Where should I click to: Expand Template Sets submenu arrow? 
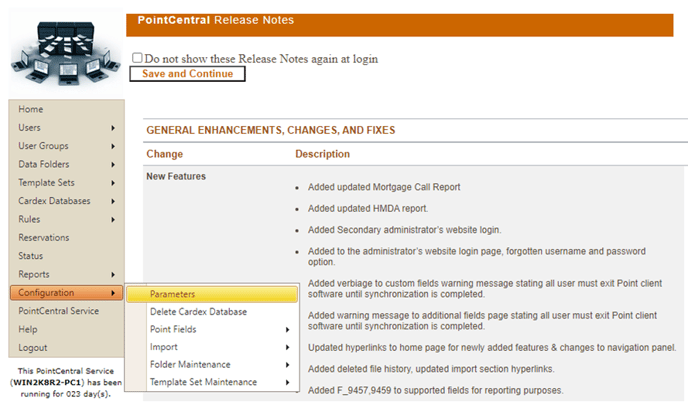[113, 183]
